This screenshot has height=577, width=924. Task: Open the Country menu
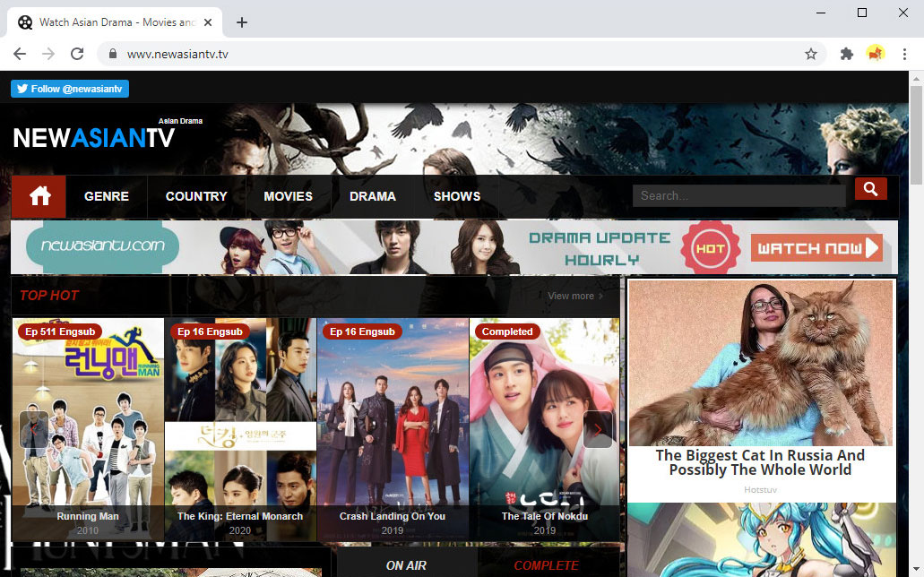pos(196,196)
